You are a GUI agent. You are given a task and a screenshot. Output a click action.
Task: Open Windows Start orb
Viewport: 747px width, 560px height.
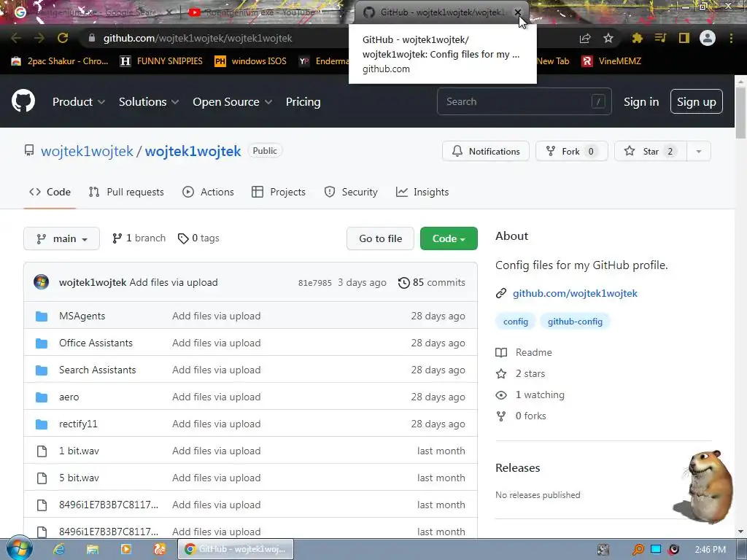20,548
